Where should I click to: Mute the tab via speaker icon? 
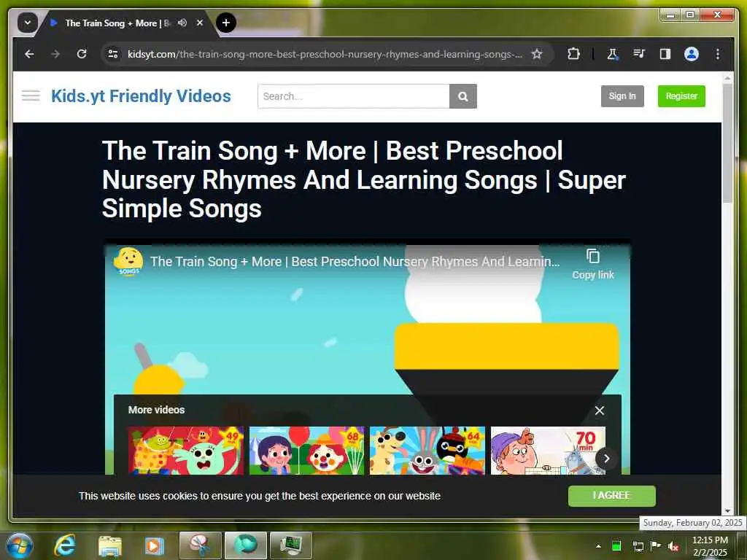pos(182,23)
